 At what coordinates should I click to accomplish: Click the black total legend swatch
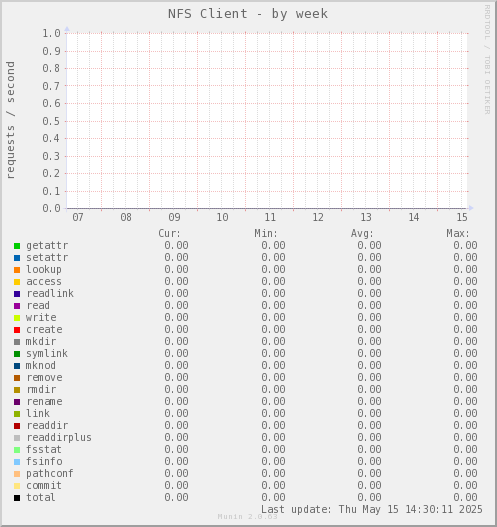click(17, 498)
